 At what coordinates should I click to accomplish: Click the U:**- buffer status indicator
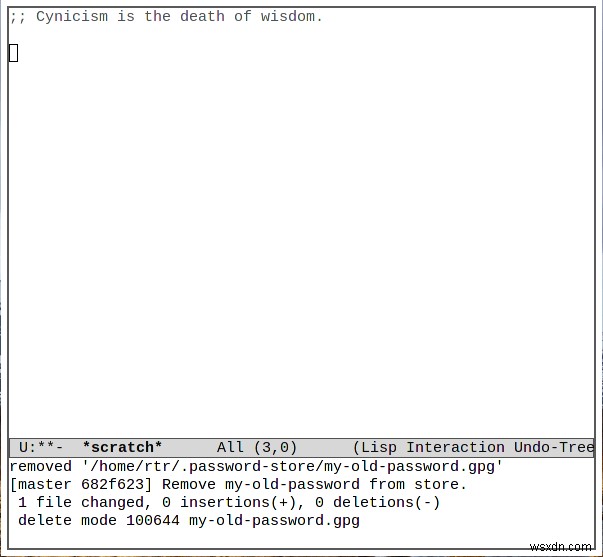click(x=41, y=448)
